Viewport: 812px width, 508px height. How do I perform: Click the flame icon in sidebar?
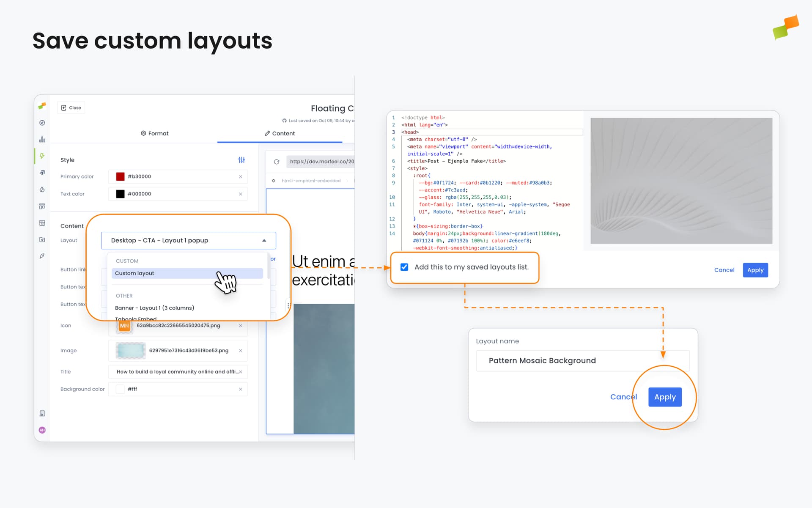click(42, 189)
